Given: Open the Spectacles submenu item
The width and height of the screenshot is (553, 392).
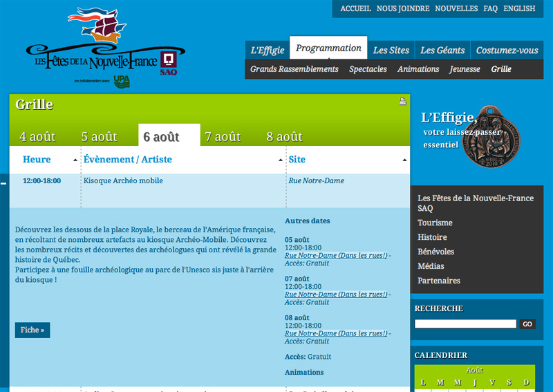Looking at the screenshot, I should [x=368, y=69].
